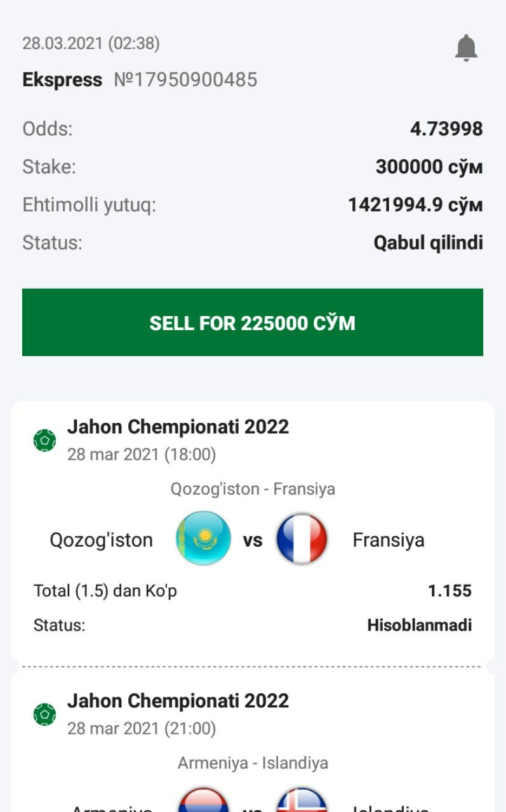
Task: Open the Qozog'iston - Fransiya match title
Action: (253, 489)
